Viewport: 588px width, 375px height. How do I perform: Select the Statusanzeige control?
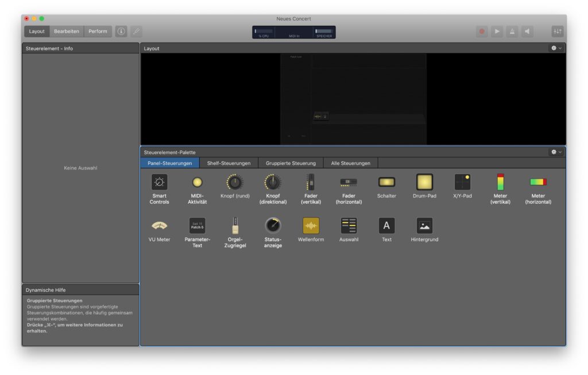pyautogui.click(x=273, y=226)
